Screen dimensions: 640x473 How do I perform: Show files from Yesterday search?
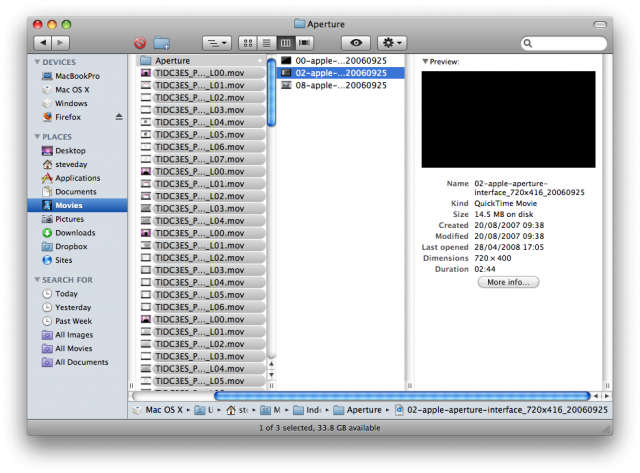pyautogui.click(x=77, y=307)
